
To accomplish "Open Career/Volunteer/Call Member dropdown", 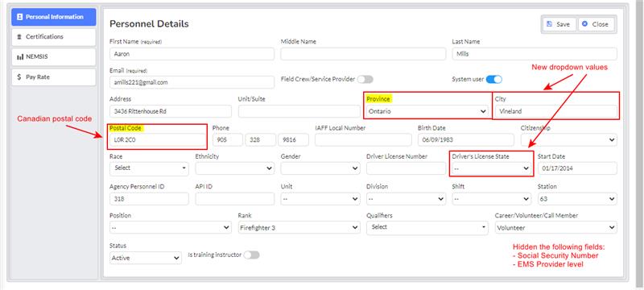I will click(555, 227).
